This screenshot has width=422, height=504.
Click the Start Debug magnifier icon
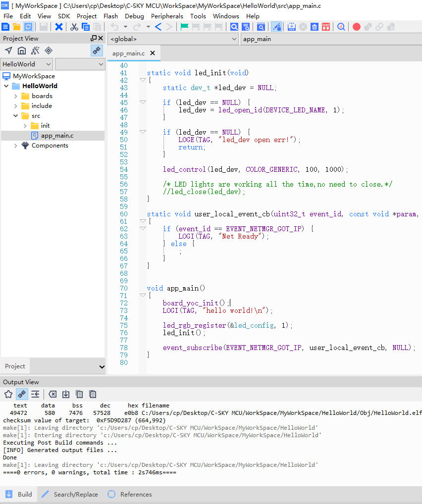pyautogui.click(x=341, y=27)
